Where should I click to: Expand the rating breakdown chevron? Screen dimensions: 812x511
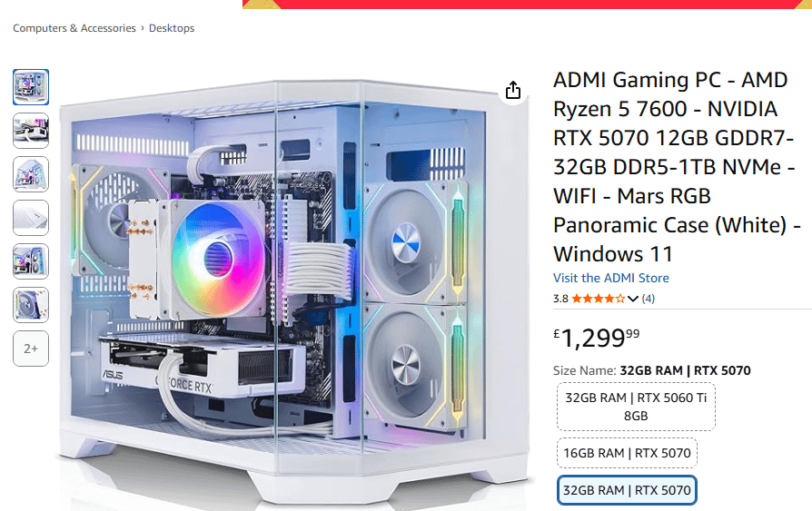coord(633,299)
